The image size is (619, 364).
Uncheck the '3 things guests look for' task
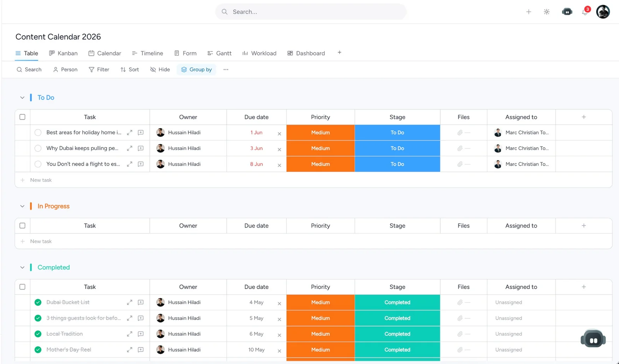point(38,318)
